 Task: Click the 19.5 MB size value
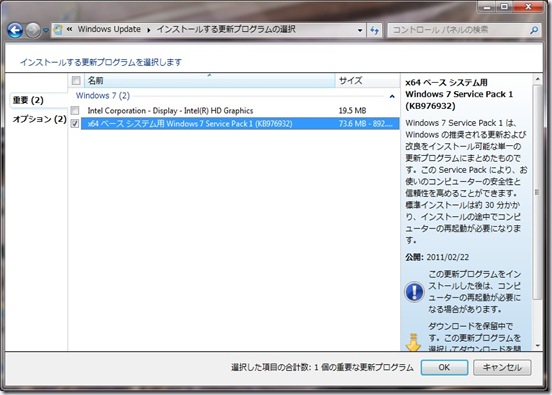coord(352,111)
